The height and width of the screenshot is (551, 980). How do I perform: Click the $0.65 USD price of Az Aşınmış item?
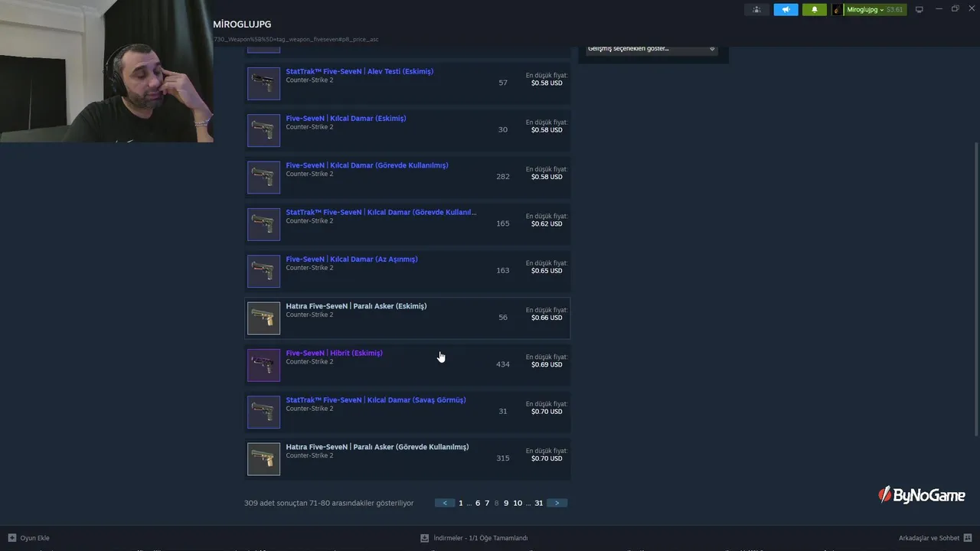coord(547,271)
